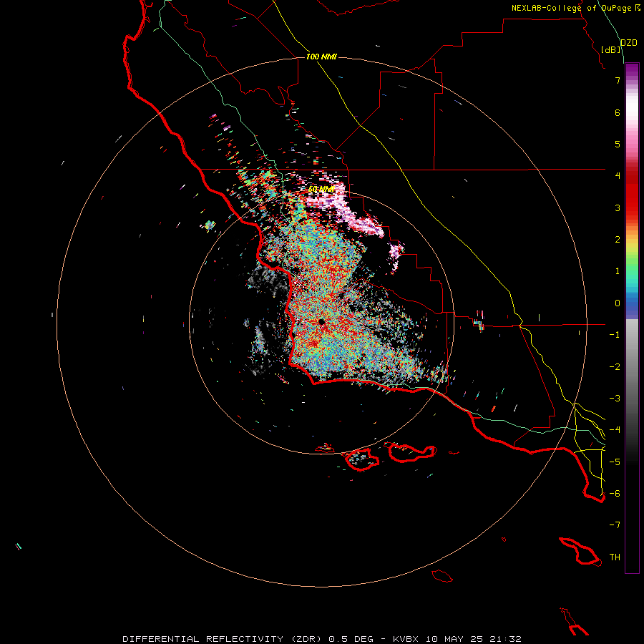
Task: Click the 100 NMI range ring label
Action: click(x=321, y=57)
